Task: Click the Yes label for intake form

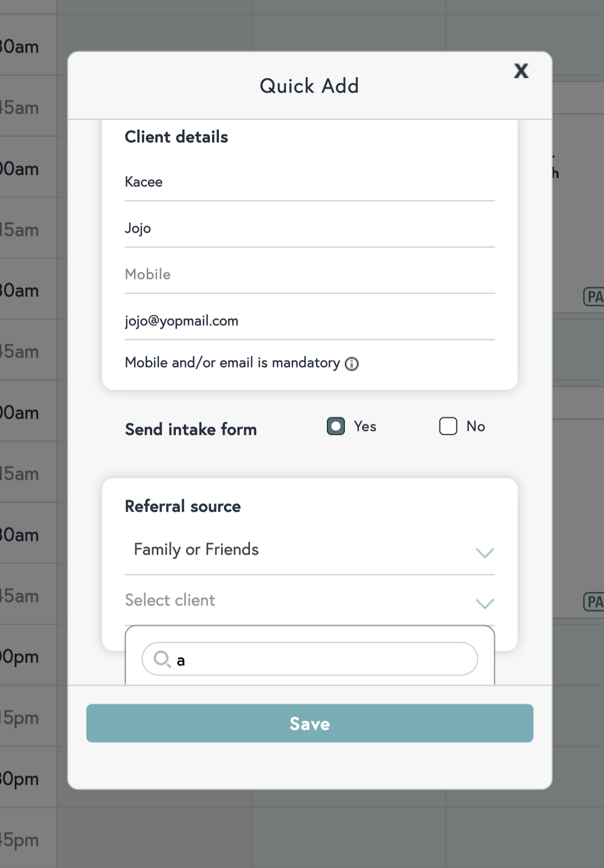Action: click(x=365, y=427)
